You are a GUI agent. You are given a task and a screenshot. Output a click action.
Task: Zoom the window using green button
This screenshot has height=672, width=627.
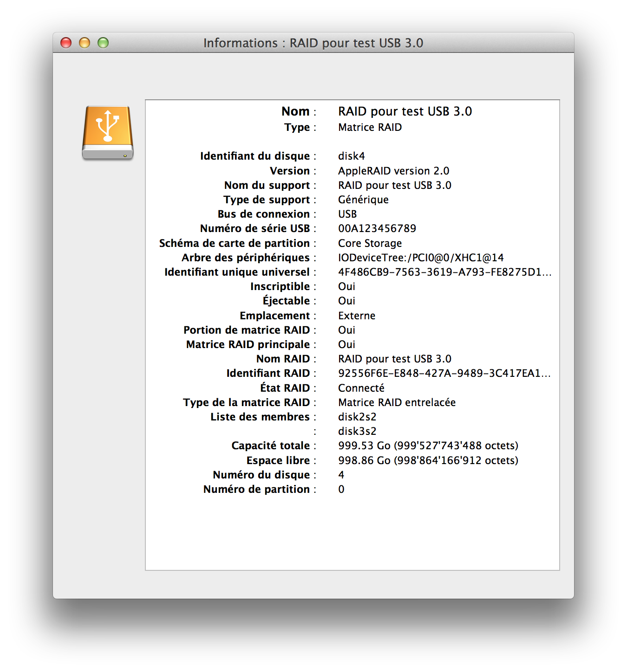[103, 43]
